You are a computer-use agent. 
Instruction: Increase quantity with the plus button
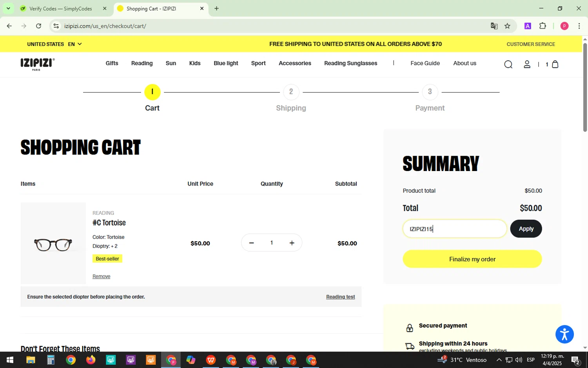[292, 243]
